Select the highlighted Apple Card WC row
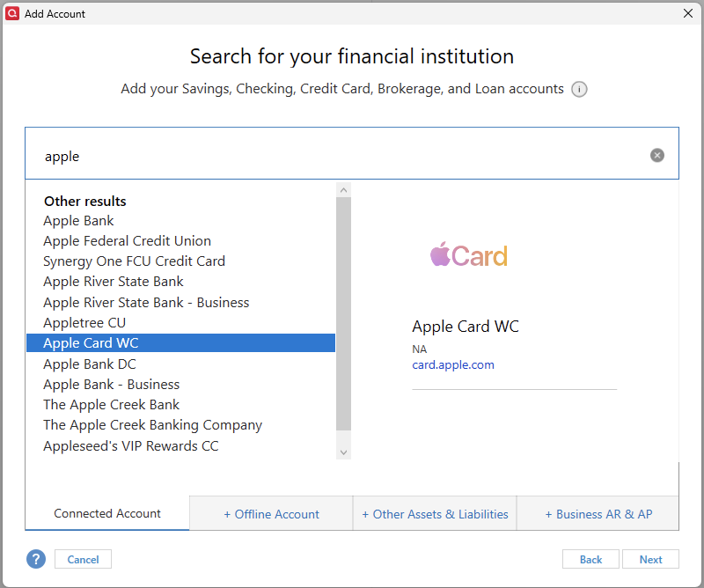 [180, 342]
